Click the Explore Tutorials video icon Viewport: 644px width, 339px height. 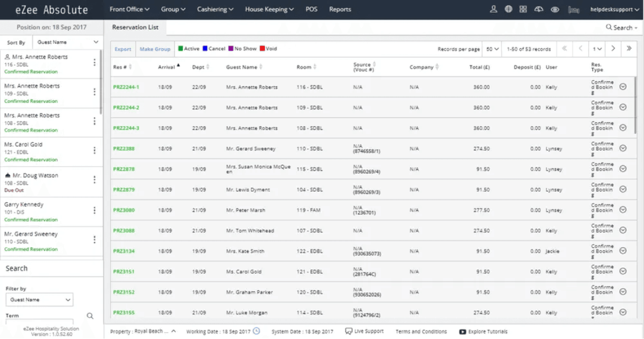coord(463,332)
